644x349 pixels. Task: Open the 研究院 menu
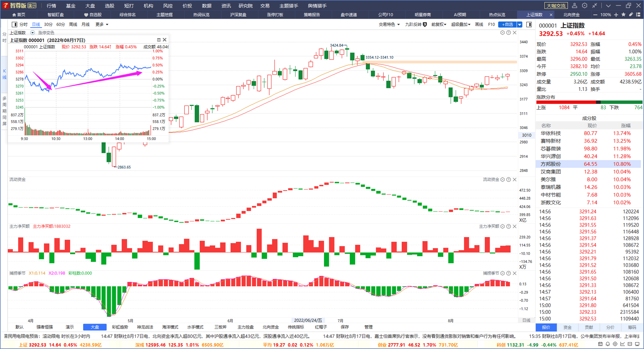point(245,6)
